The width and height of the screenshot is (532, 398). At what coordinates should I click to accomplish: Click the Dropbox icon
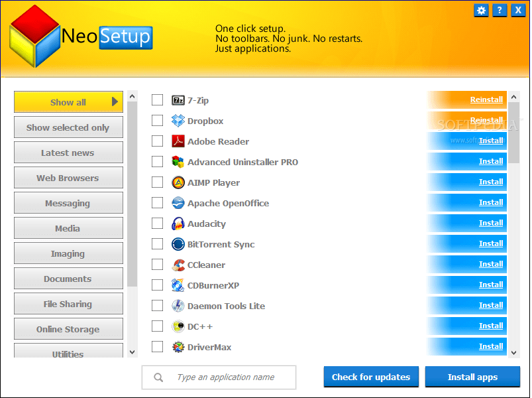click(x=178, y=120)
